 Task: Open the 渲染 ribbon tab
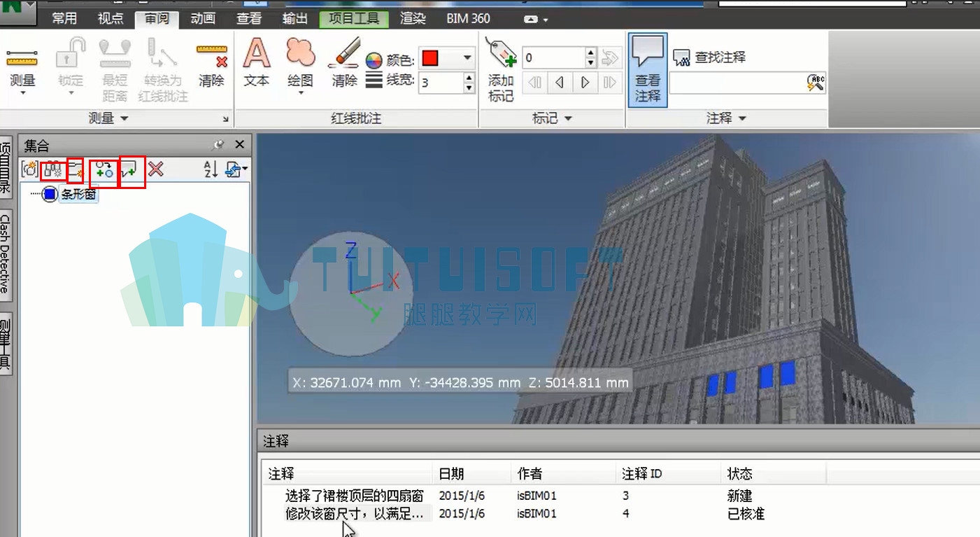(413, 19)
